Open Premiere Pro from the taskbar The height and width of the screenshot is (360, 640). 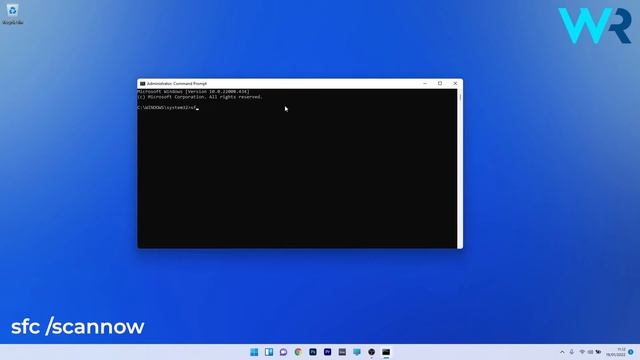tap(327, 352)
